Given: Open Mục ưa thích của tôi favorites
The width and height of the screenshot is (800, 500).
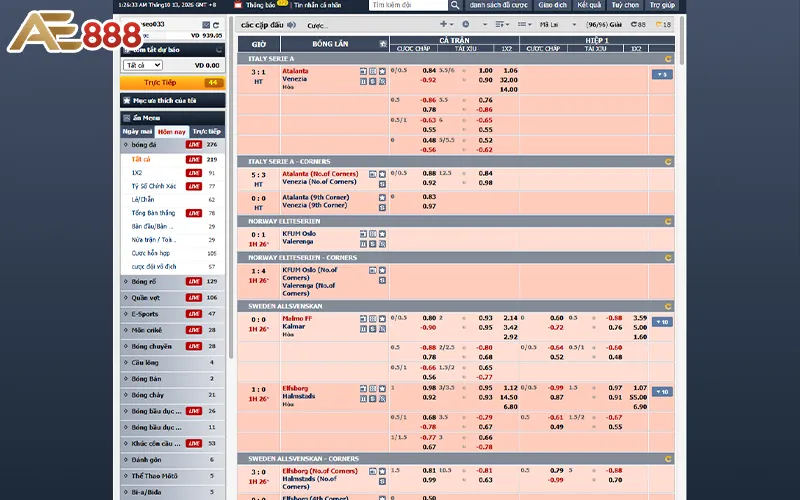Looking at the screenshot, I should coord(172,101).
